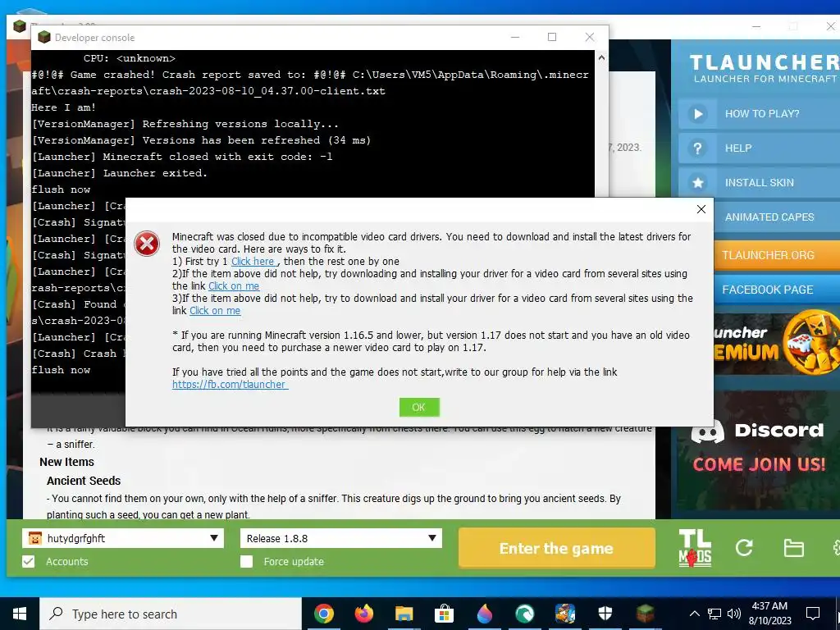
Task: Click the red error icon in the dialog
Action: point(147,244)
